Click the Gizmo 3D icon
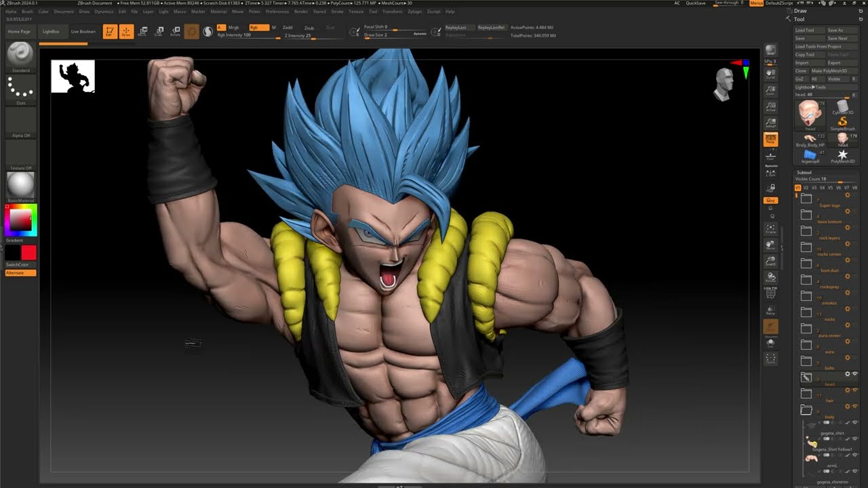 coord(192,31)
